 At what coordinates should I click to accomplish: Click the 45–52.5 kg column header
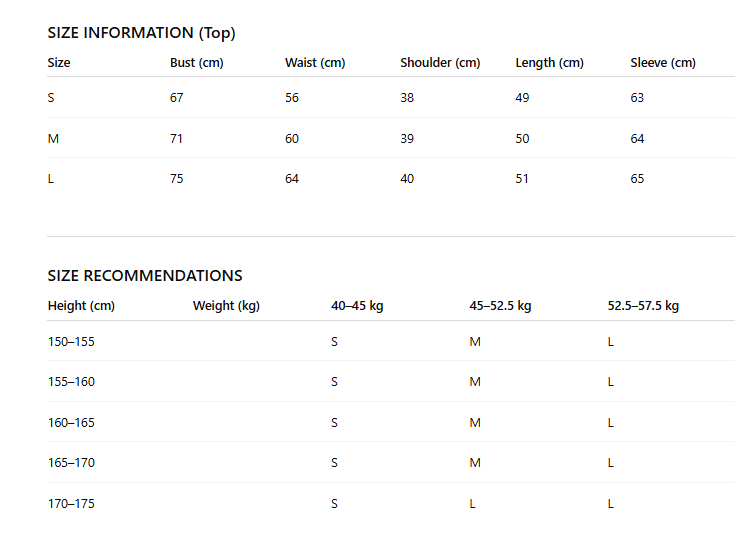coord(500,306)
